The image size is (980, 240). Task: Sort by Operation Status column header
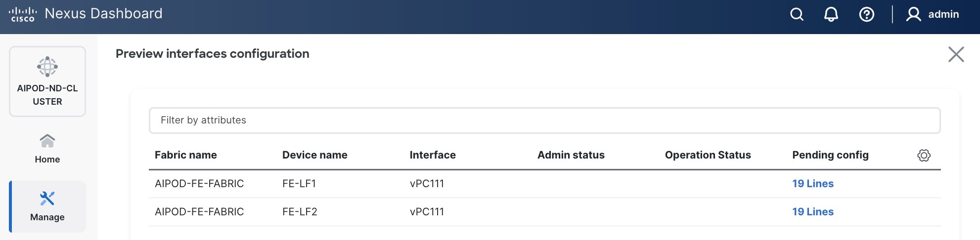pyautogui.click(x=708, y=155)
